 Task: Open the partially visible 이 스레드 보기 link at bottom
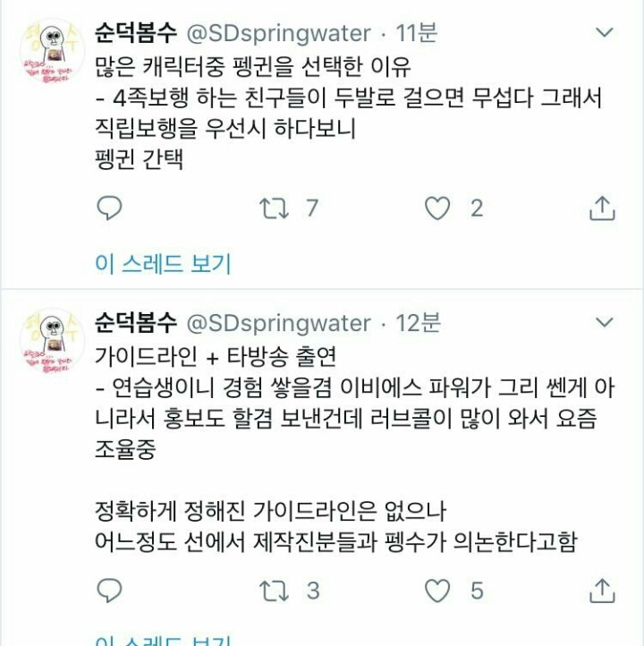click(163, 640)
